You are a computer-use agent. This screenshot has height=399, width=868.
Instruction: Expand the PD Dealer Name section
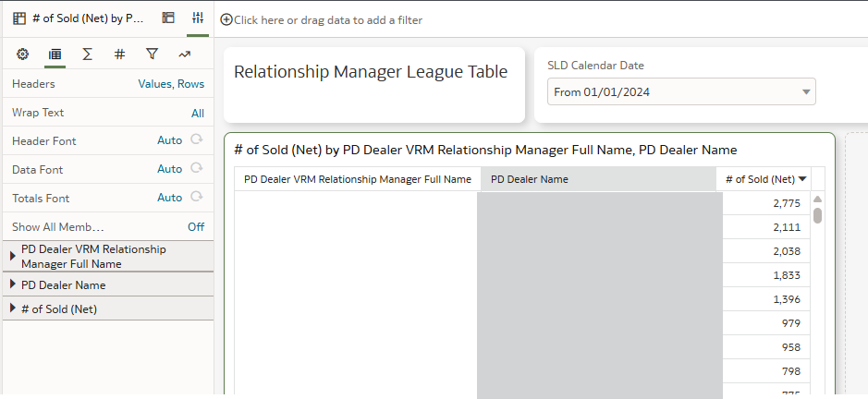pyautogui.click(x=13, y=284)
